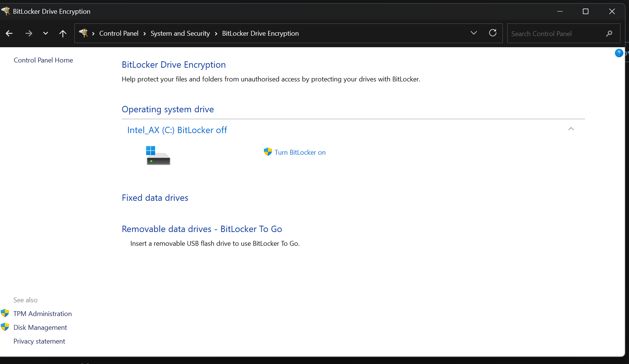
Task: Click the search magnifier icon
Action: (609, 33)
